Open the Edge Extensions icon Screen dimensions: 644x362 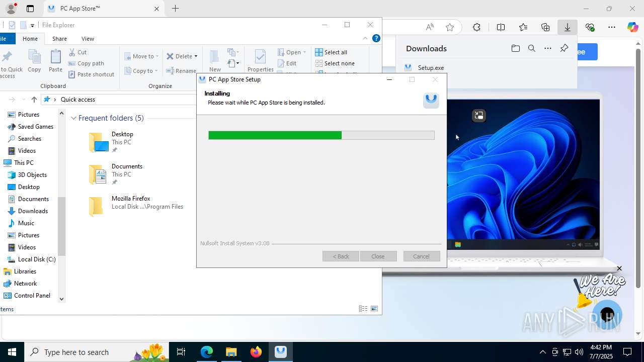(476, 27)
